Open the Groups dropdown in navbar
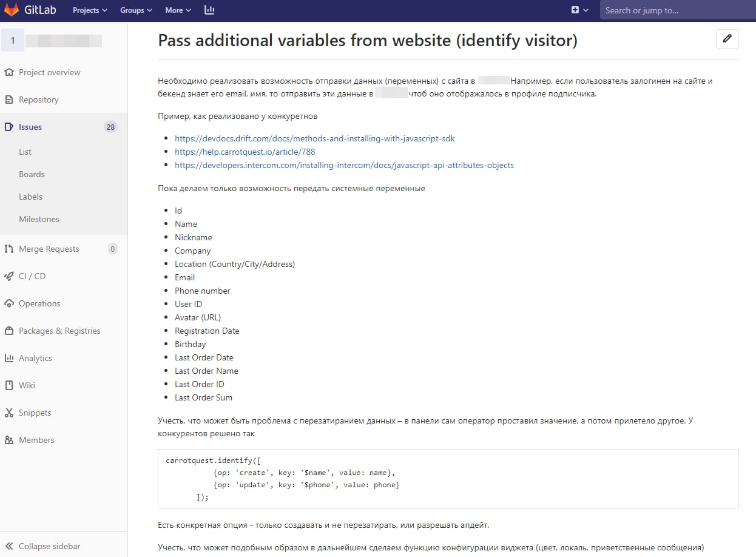The image size is (756, 557). [x=136, y=10]
